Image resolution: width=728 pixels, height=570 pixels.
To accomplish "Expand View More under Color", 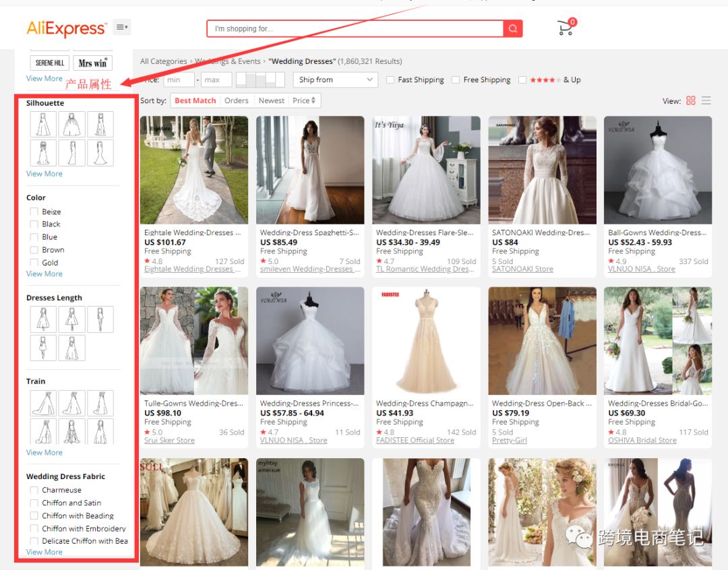I will 44,274.
